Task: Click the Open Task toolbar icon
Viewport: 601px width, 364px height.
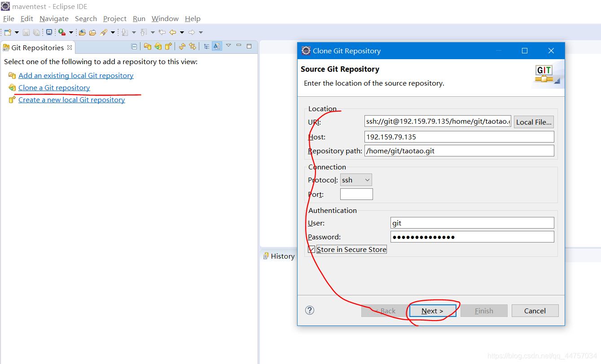Action: pos(92,32)
